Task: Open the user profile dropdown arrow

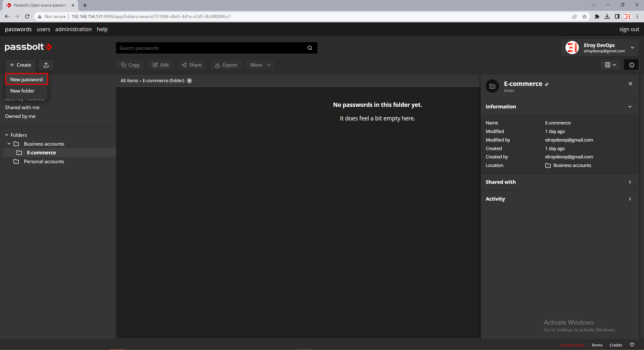Action: [x=632, y=48]
